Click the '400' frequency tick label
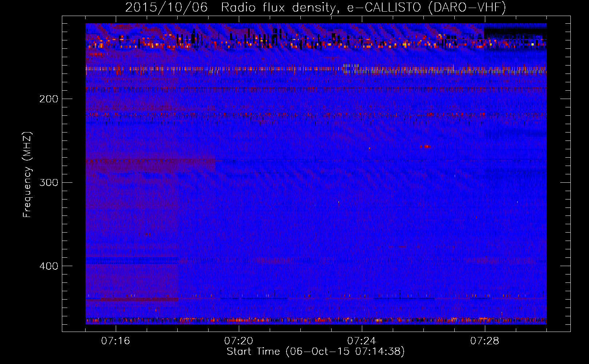This screenshot has width=589, height=364. click(x=49, y=266)
